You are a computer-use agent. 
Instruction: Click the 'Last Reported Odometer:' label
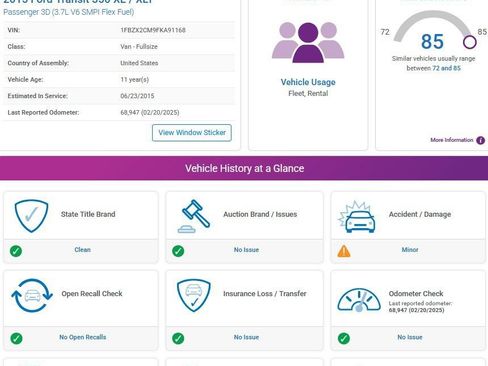(43, 112)
